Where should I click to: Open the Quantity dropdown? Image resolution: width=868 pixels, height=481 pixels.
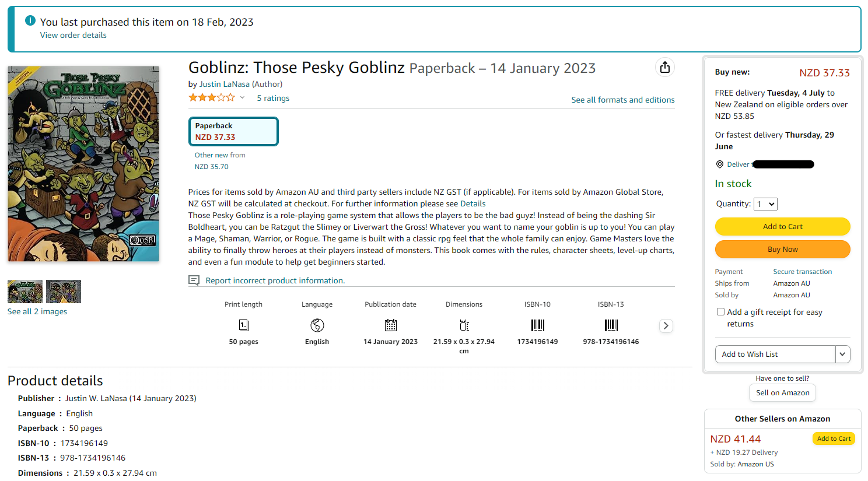coord(765,204)
